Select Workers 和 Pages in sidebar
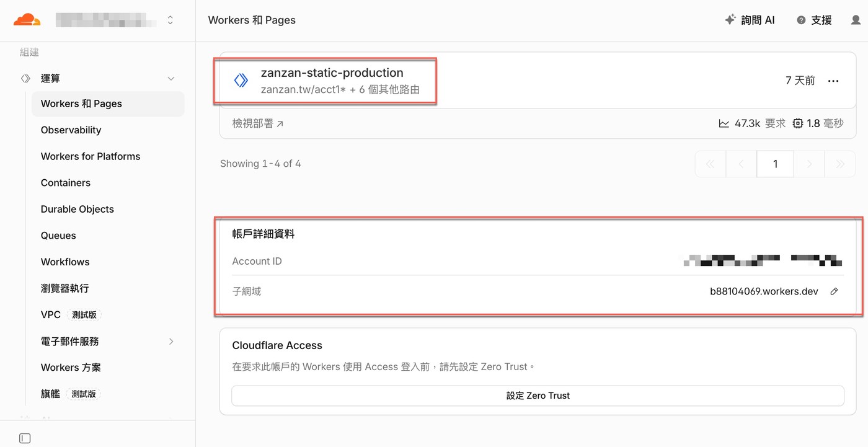The height and width of the screenshot is (447, 868). coord(108,104)
